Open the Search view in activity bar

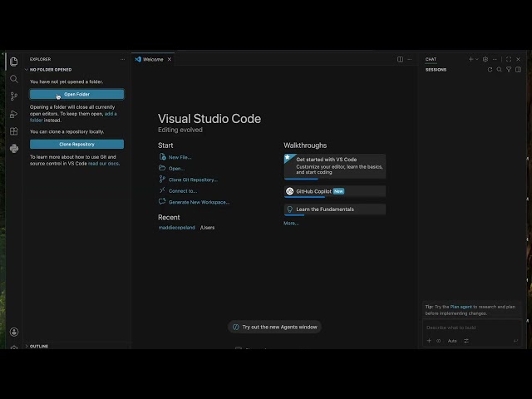click(14, 79)
